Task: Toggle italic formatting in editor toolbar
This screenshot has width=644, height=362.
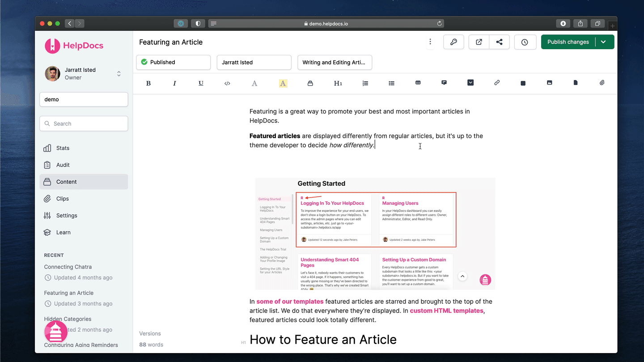Action: point(174,83)
